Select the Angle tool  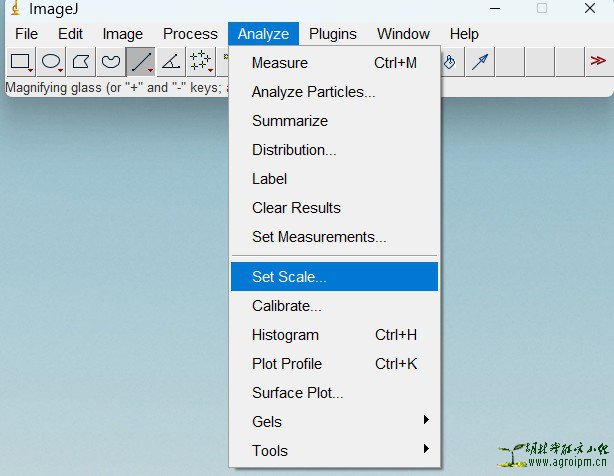coord(171,62)
